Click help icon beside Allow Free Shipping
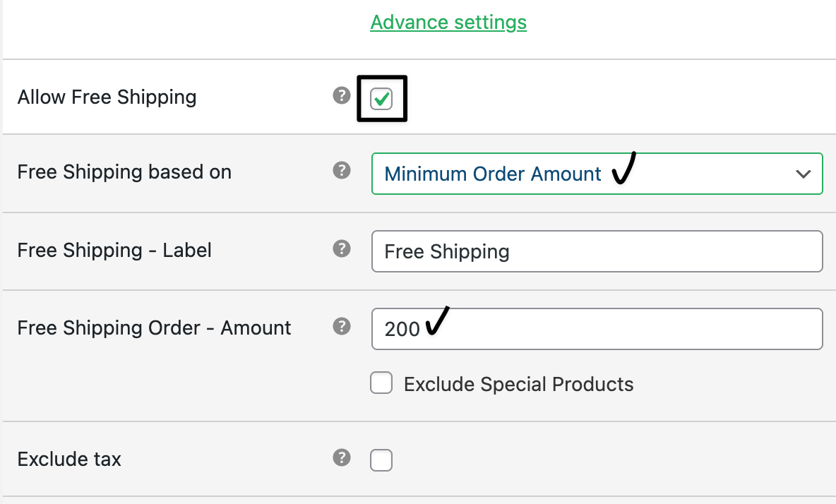 tap(342, 95)
